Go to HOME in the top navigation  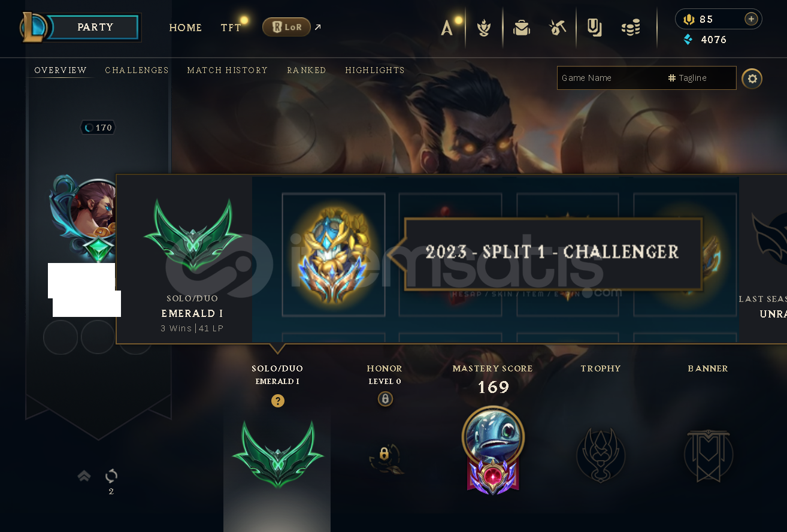tap(185, 28)
